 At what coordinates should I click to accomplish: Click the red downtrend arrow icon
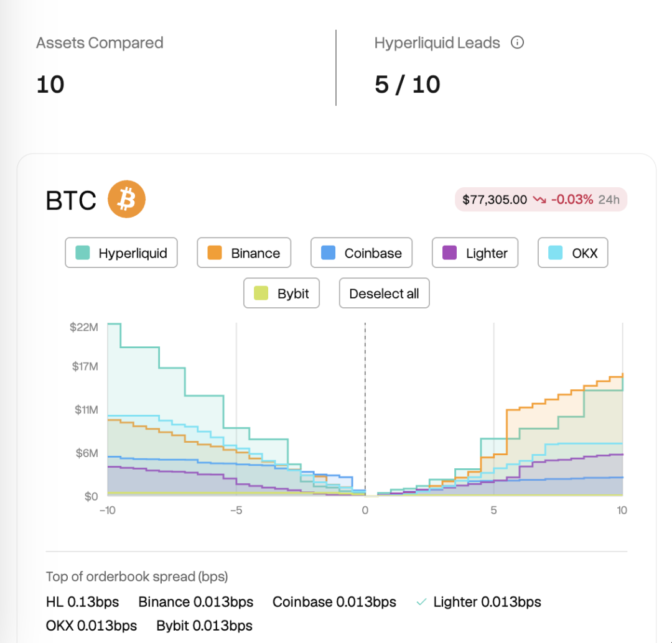tap(539, 200)
